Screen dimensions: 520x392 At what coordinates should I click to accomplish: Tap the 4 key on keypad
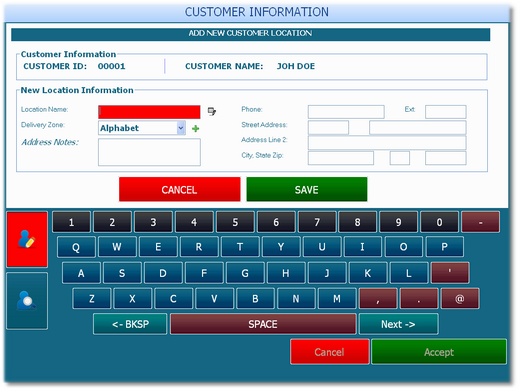coord(194,222)
